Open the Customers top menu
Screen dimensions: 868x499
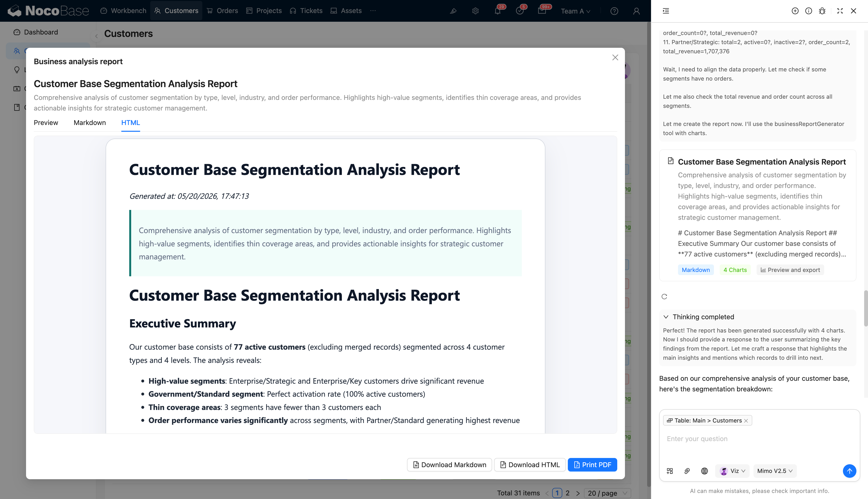point(176,11)
